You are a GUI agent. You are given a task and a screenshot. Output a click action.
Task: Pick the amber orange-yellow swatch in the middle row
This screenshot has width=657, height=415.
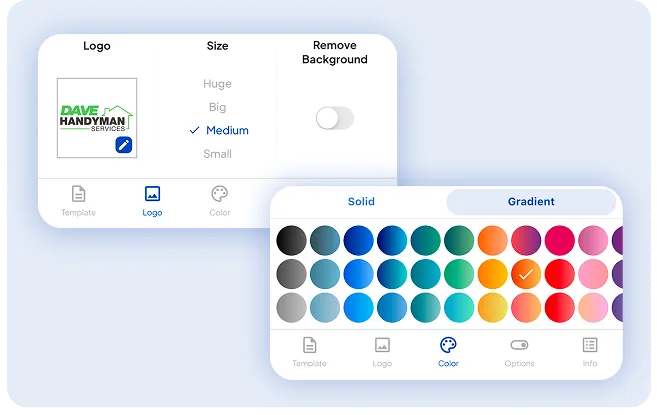click(x=492, y=274)
